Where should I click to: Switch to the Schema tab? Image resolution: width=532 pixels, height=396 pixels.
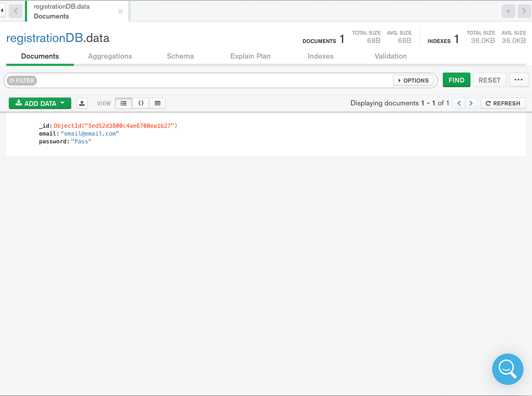point(180,56)
